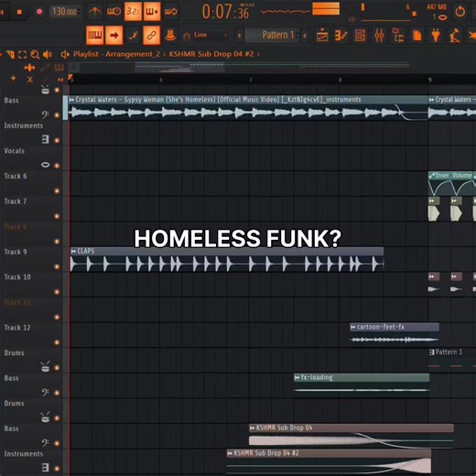Viewport: 476px width, 476px height.
Task: Mute Track 6
Action: pyautogui.click(x=57, y=191)
